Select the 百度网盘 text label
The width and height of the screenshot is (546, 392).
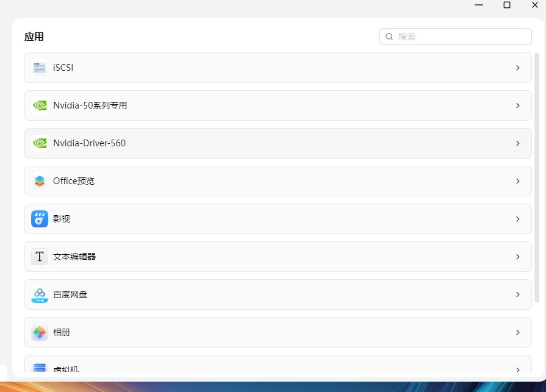pyautogui.click(x=70, y=294)
